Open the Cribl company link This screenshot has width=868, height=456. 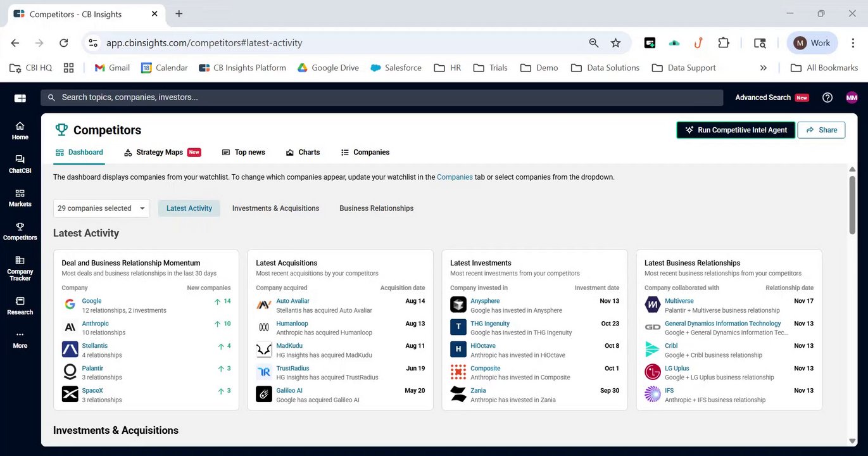pos(671,346)
